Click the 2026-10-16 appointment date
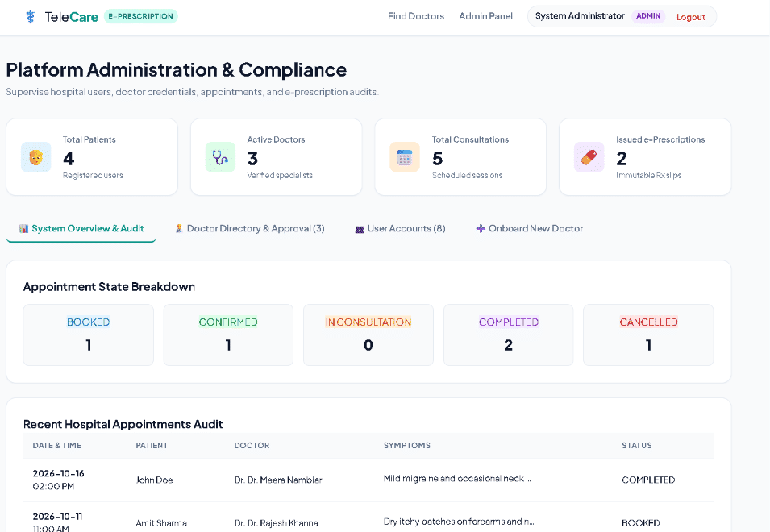The height and width of the screenshot is (532, 770). pyautogui.click(x=58, y=473)
